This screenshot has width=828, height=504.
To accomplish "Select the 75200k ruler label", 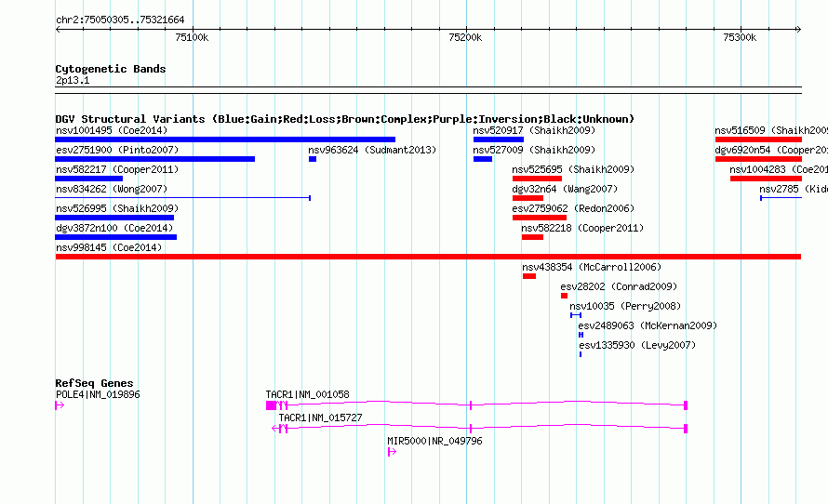I will (x=465, y=37).
